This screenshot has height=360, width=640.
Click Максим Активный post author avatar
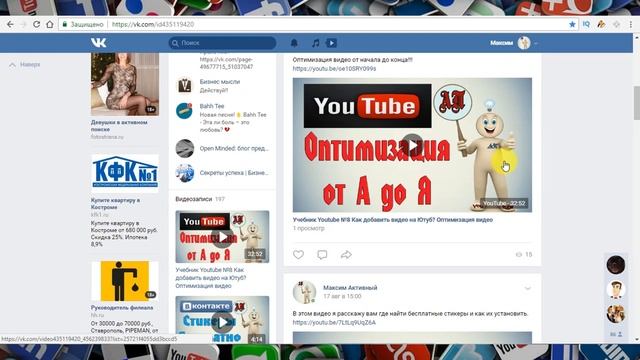click(x=304, y=292)
